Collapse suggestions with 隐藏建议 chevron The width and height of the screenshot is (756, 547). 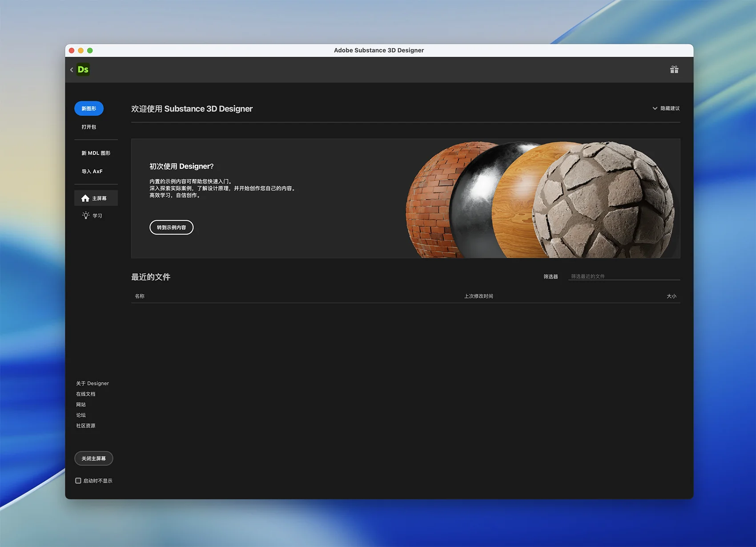tap(655, 108)
